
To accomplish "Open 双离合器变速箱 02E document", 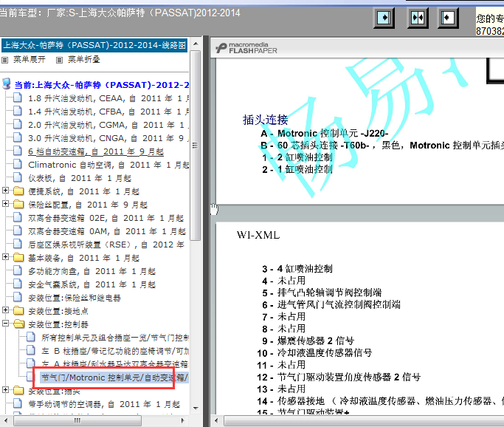I will [x=106, y=218].
